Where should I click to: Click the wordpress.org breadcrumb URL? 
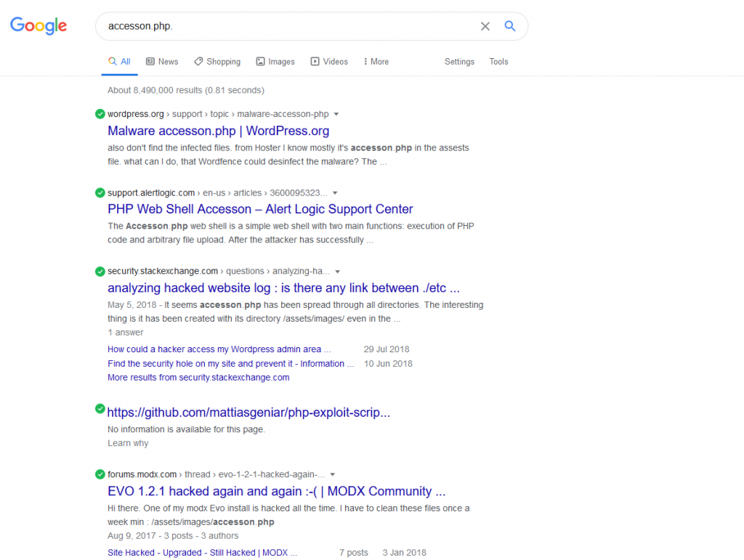218,114
